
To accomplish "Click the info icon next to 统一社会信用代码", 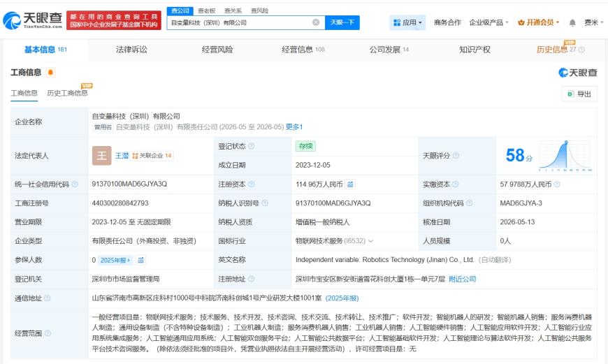I will (75, 184).
